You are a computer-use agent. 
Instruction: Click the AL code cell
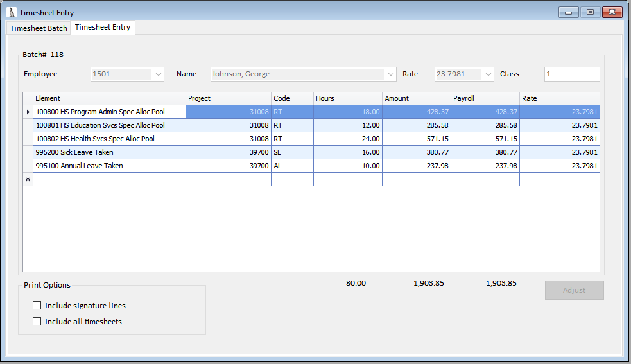(x=292, y=166)
